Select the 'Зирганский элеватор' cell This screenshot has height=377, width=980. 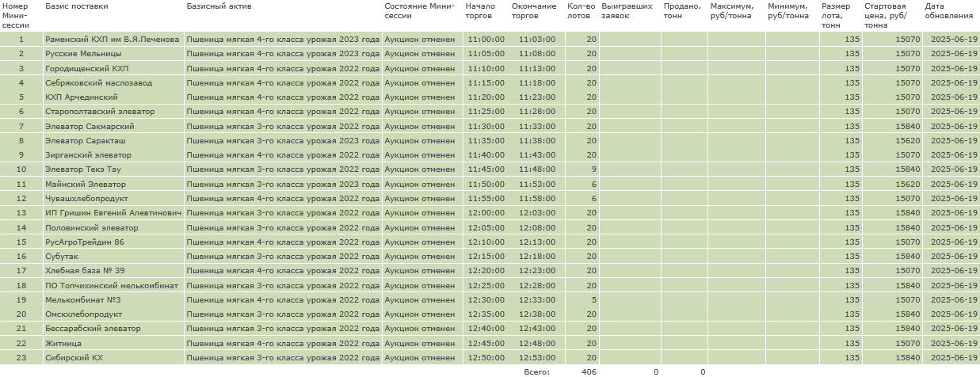[113, 155]
